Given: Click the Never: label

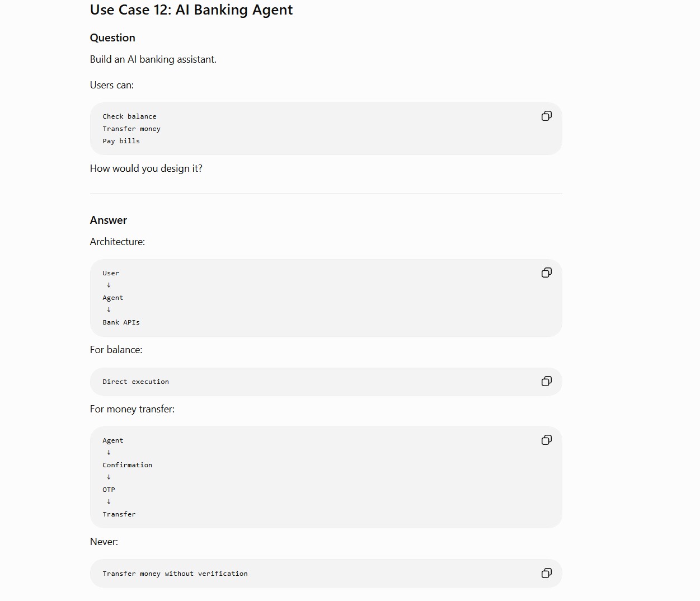Looking at the screenshot, I should tap(104, 542).
